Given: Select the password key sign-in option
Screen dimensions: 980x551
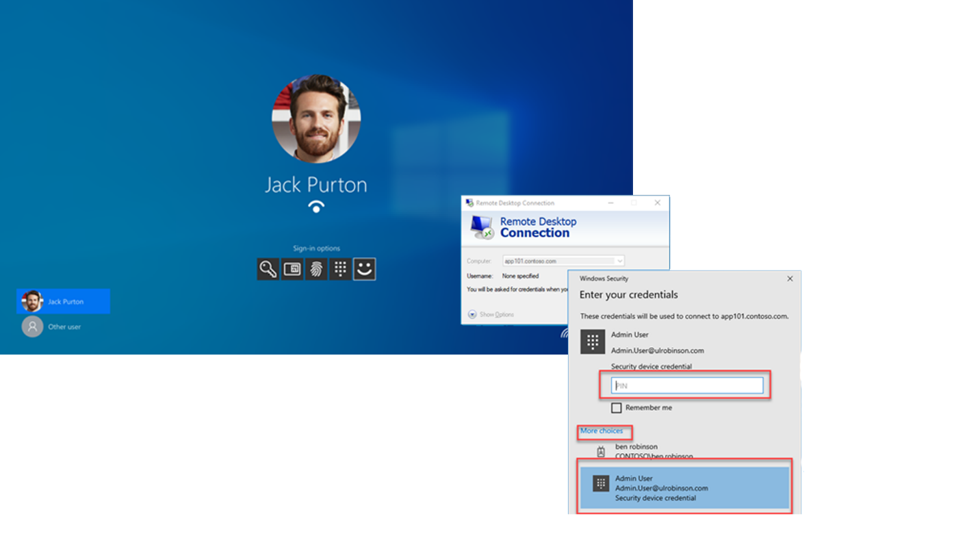Looking at the screenshot, I should [268, 269].
